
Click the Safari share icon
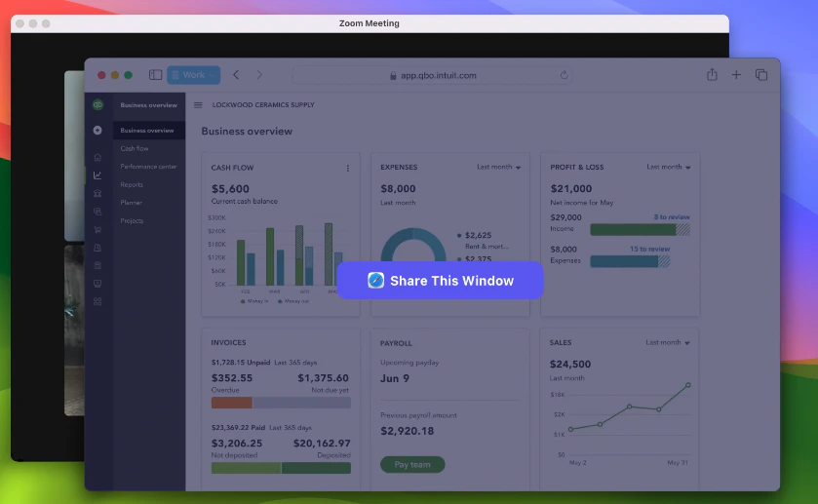[x=712, y=75]
